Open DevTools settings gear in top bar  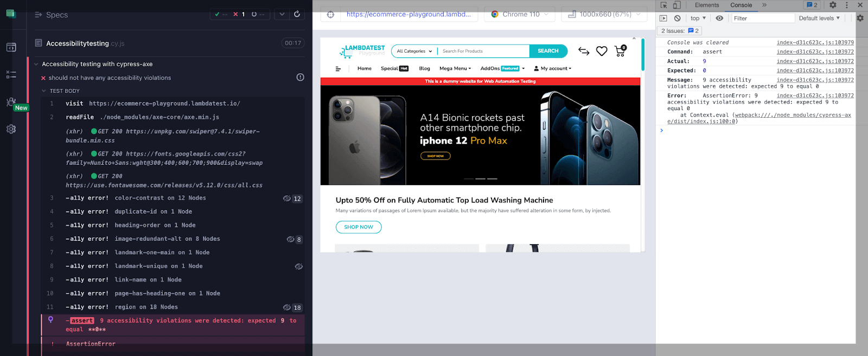[x=833, y=5]
